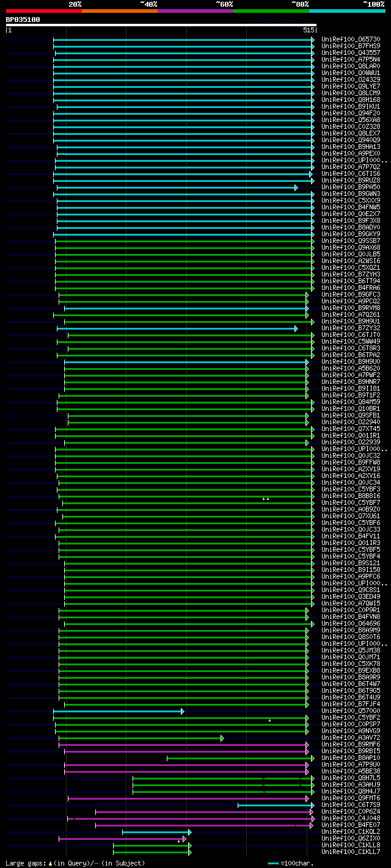The image size is (391, 868).
Task: Click the UniRef100_B7ZYH3 row label
Action: pos(351,275)
